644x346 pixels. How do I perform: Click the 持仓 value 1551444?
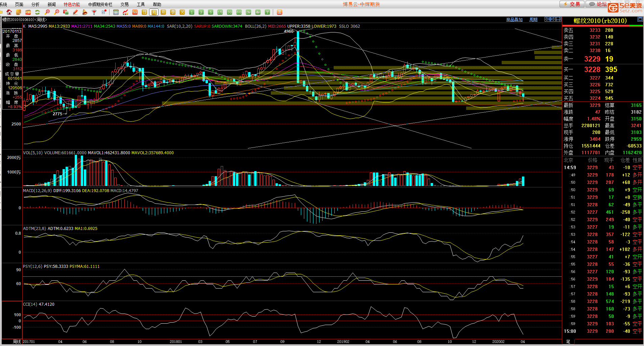pyautogui.click(x=591, y=146)
